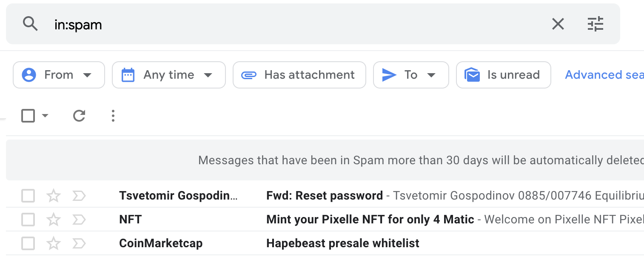Apply the Is unread filter chip
This screenshot has height=257, width=644.
pos(504,75)
